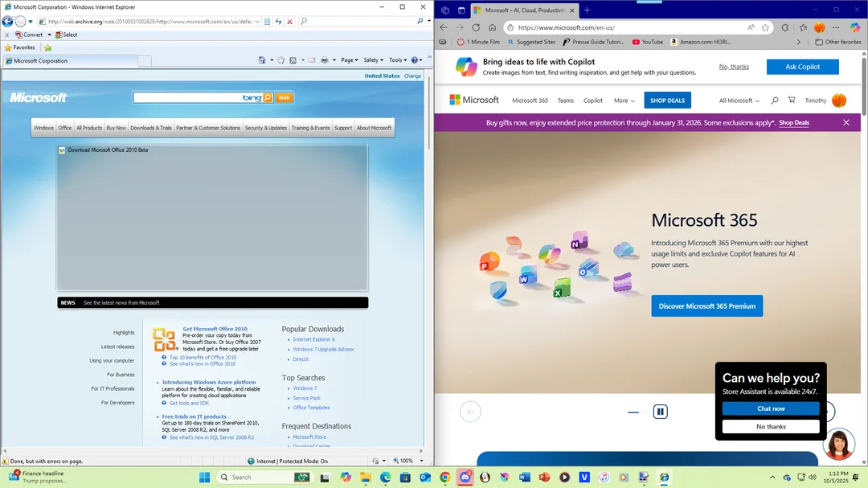Open the Page dropdown menu in IE
The height and width of the screenshot is (488, 868).
(349, 60)
